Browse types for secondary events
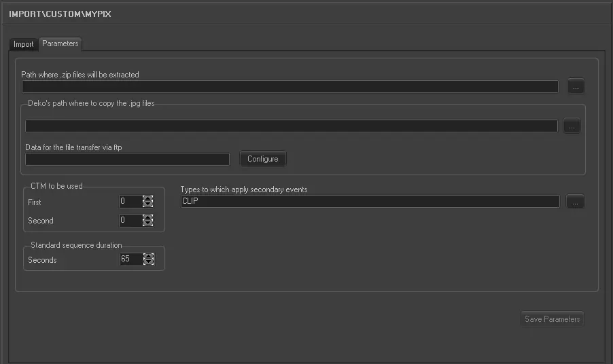This screenshot has height=364, width=613. [576, 202]
